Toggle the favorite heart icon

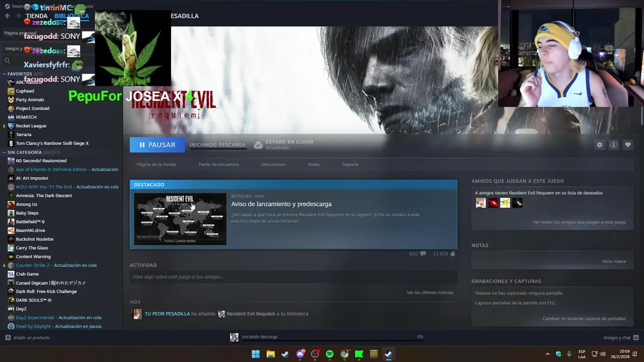tap(628, 145)
